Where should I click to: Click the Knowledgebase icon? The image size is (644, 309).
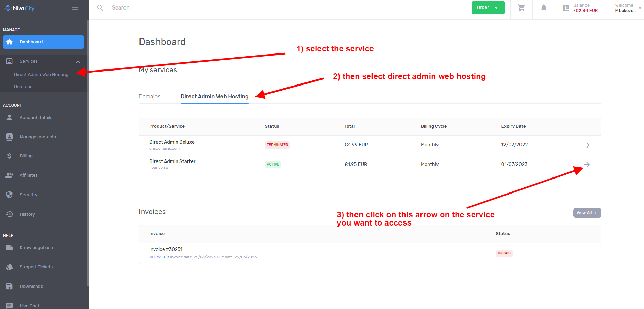click(x=10, y=248)
